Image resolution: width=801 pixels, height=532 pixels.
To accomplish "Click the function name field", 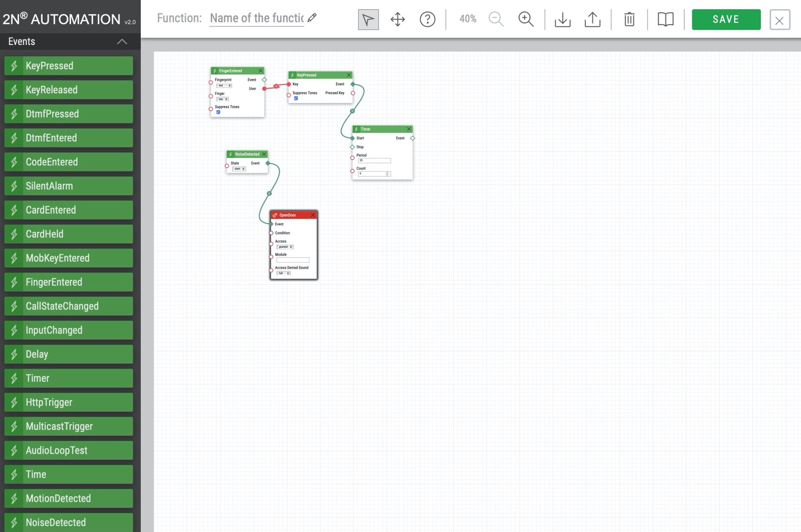I will click(257, 18).
